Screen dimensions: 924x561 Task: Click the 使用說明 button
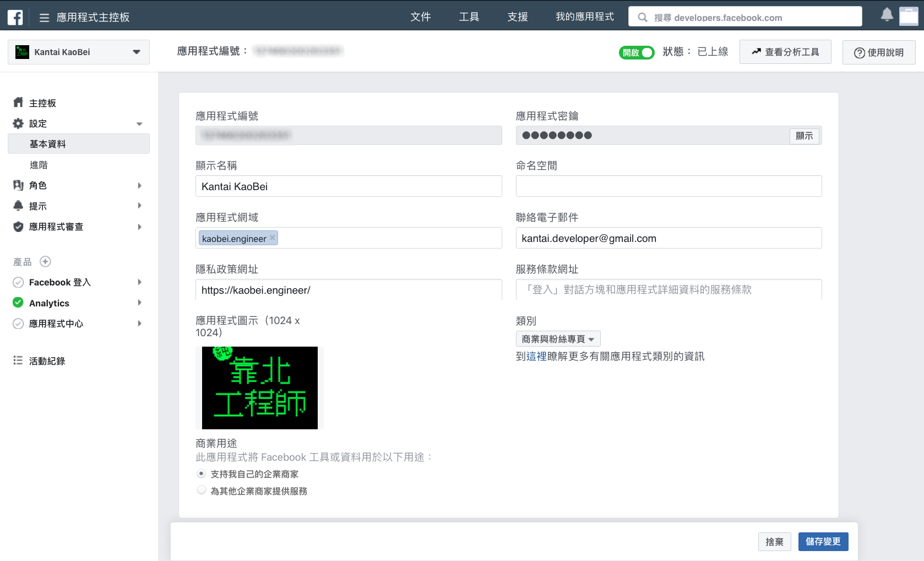point(879,52)
